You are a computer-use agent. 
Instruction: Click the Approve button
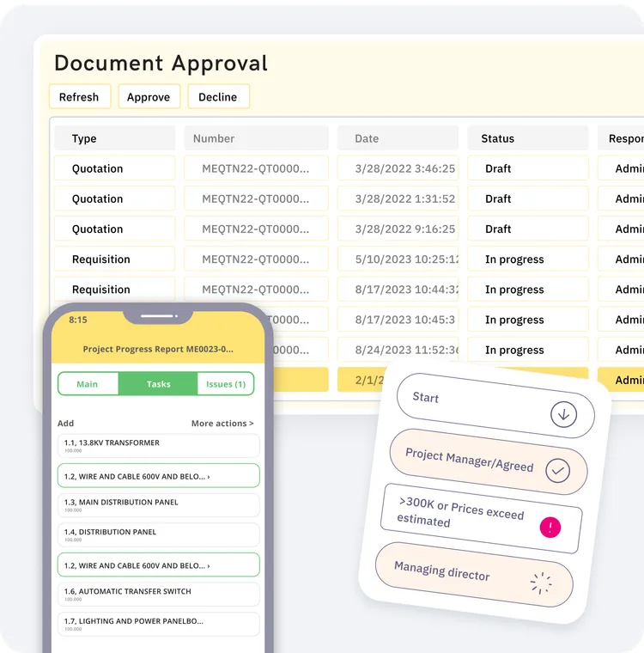(x=149, y=96)
